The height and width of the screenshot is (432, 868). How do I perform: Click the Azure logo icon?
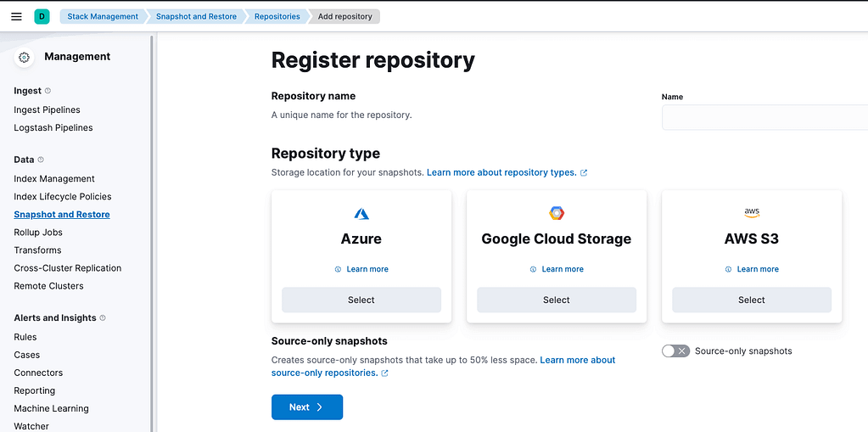click(361, 213)
